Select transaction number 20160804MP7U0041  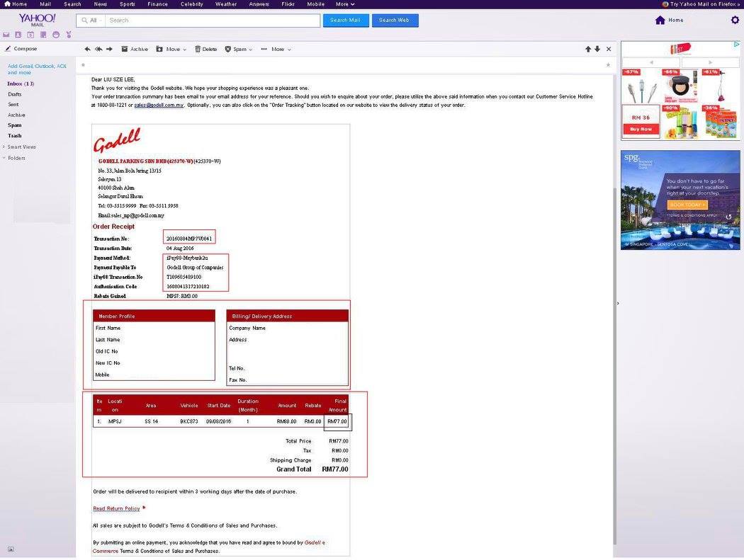point(189,239)
